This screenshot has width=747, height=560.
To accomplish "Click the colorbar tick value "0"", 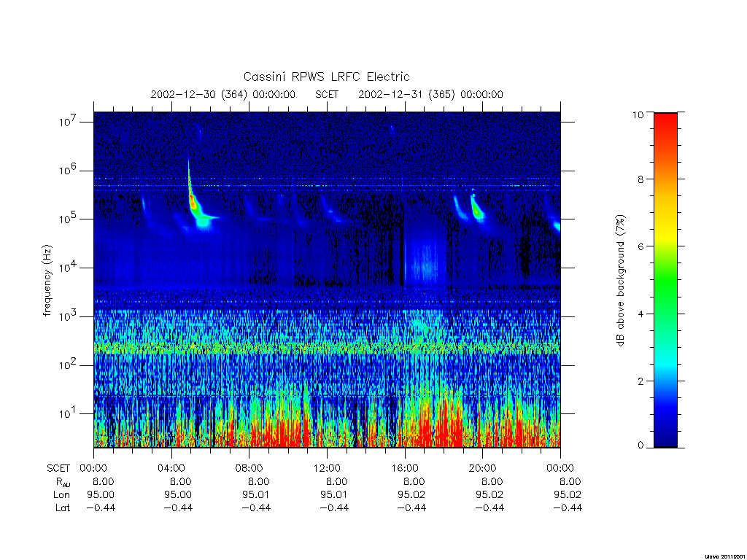I will pos(640,446).
